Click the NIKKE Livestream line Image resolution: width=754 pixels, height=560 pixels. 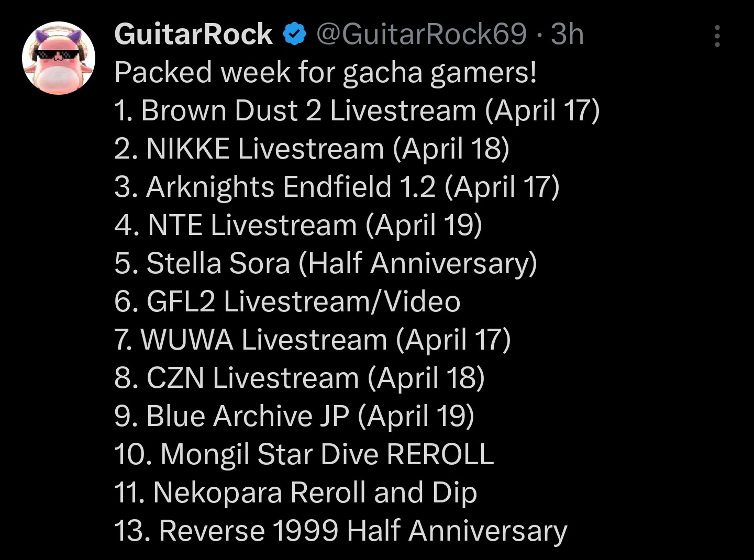[312, 149]
